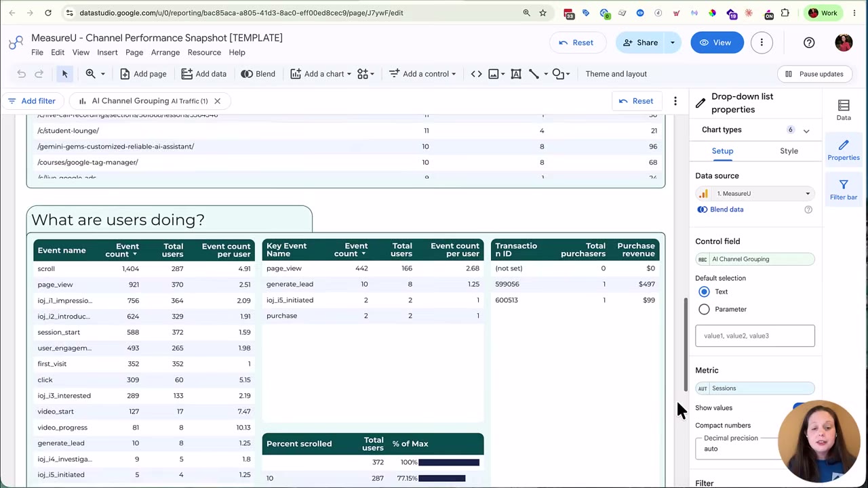The height and width of the screenshot is (488, 868).
Task: Open the line tool dropdown arrow
Action: click(545, 74)
